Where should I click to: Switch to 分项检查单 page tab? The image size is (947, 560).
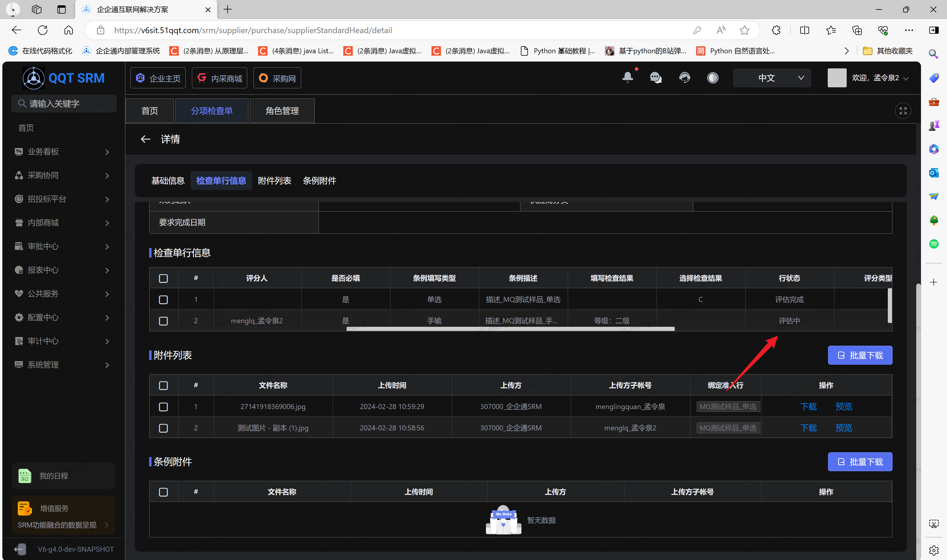(212, 111)
